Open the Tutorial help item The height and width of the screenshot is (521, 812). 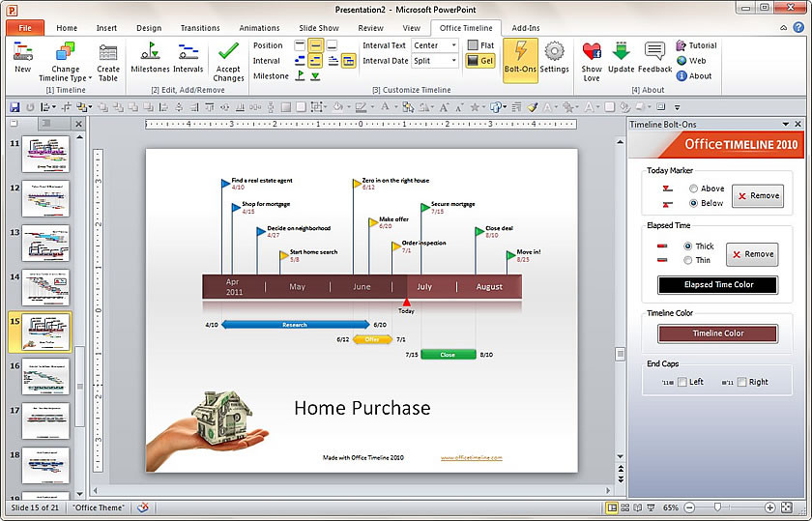(x=697, y=45)
